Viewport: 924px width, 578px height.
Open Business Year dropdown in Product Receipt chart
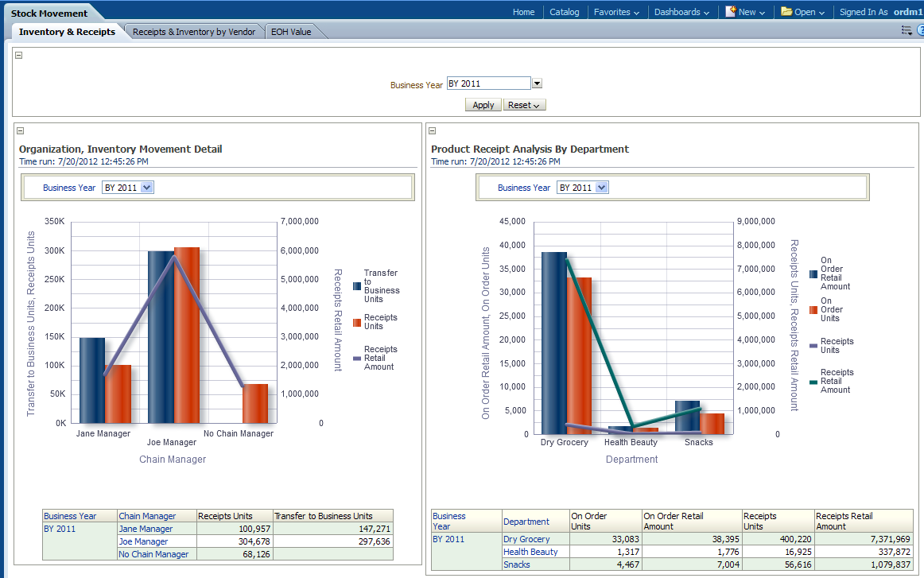601,188
